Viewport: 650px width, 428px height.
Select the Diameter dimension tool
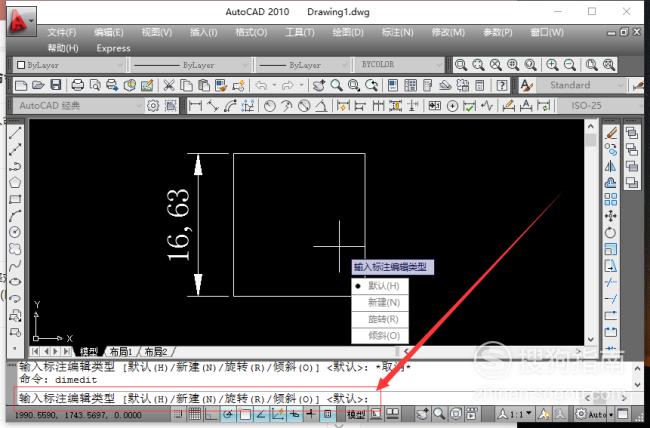(304, 106)
